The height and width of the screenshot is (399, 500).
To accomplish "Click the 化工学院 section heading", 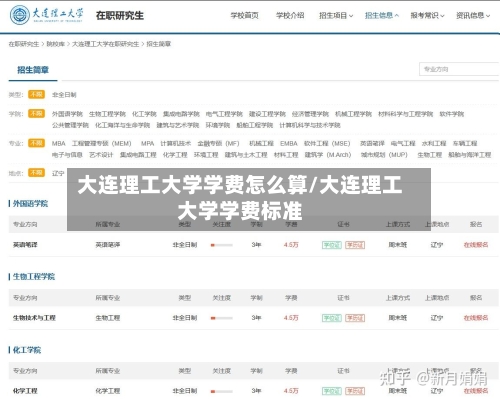I will tap(27, 350).
